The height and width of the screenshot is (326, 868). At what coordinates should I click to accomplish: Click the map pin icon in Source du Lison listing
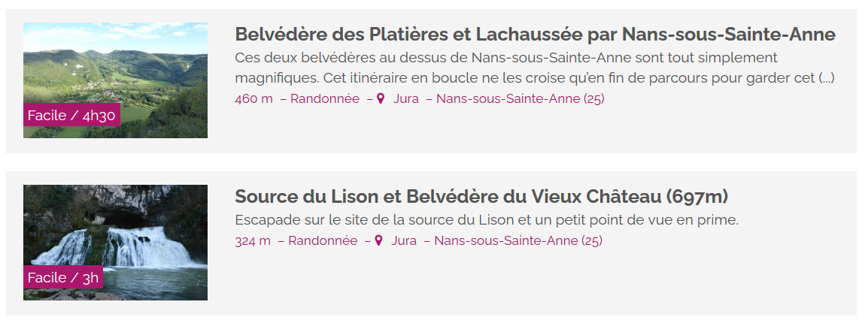378,241
